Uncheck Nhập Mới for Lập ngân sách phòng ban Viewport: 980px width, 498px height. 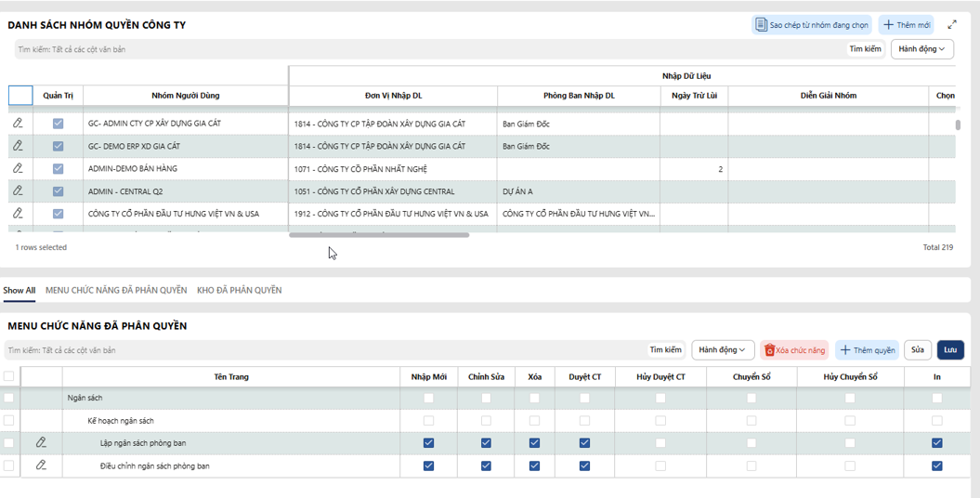coord(428,442)
